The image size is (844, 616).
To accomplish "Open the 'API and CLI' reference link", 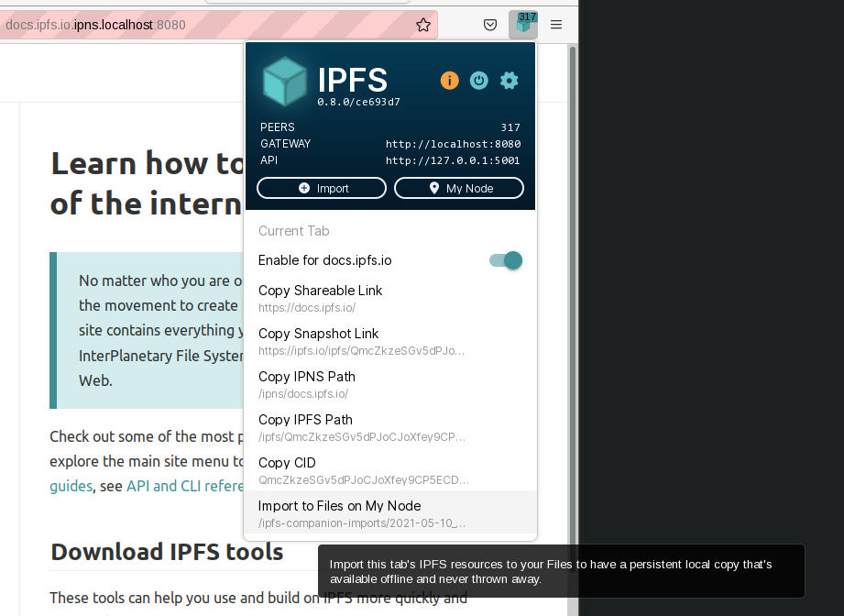I will tap(184, 486).
